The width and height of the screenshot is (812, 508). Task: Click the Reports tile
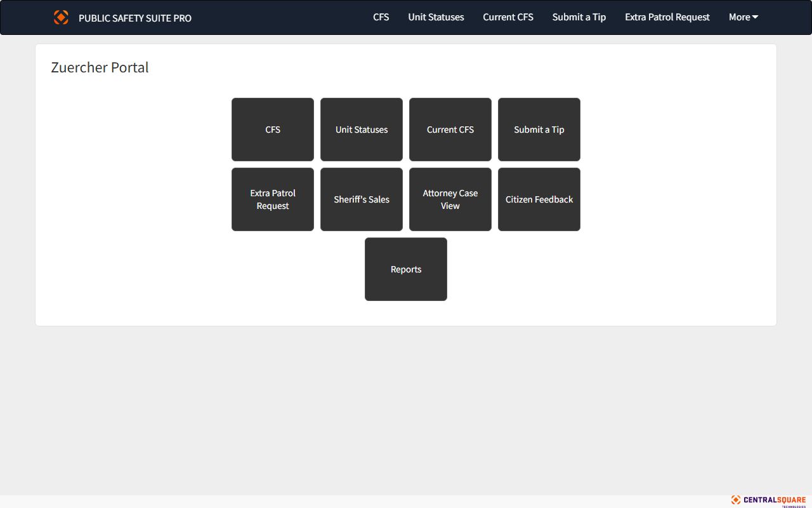[406, 269]
